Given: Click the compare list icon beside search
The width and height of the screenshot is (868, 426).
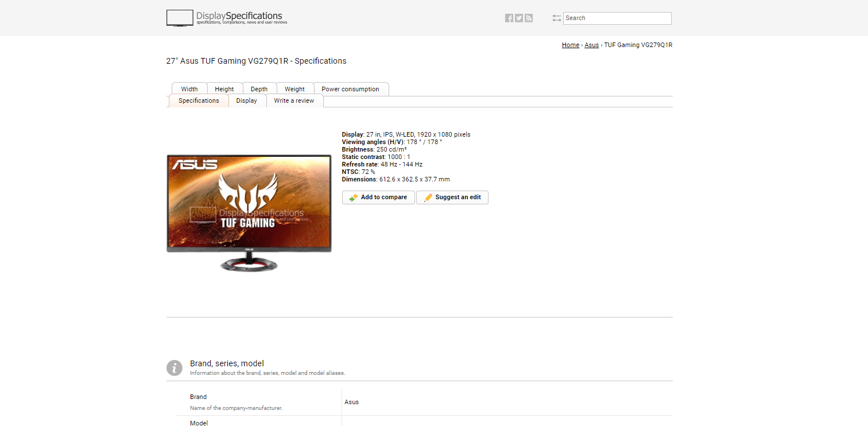Looking at the screenshot, I should (556, 18).
